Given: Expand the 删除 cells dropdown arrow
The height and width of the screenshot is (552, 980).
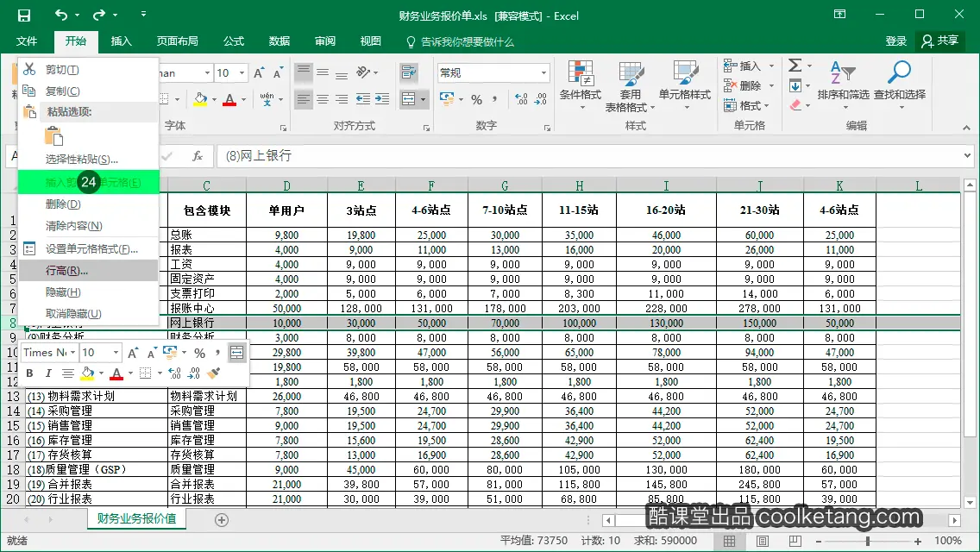Looking at the screenshot, I should (x=771, y=85).
